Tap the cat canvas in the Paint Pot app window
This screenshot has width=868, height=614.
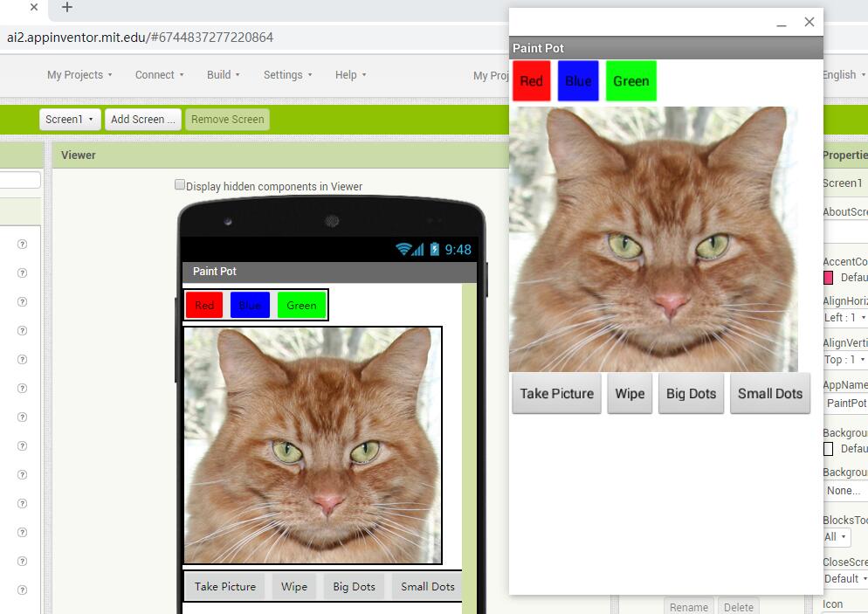click(653, 239)
